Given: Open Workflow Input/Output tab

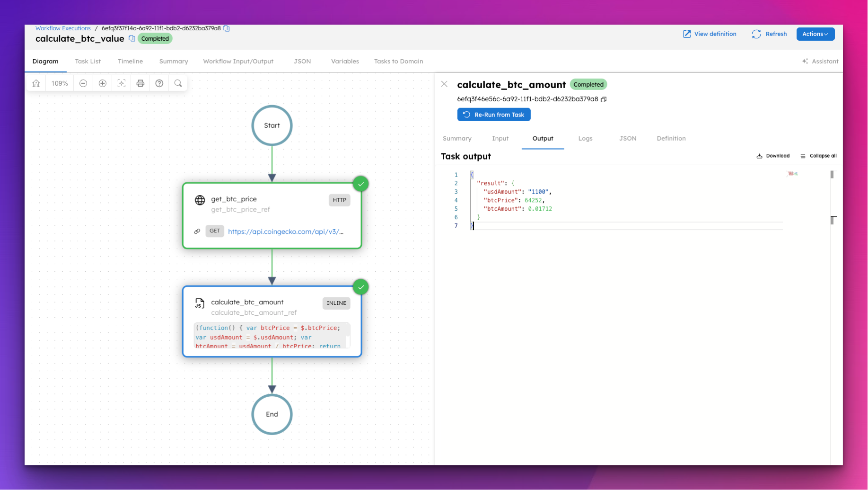Looking at the screenshot, I should (238, 61).
